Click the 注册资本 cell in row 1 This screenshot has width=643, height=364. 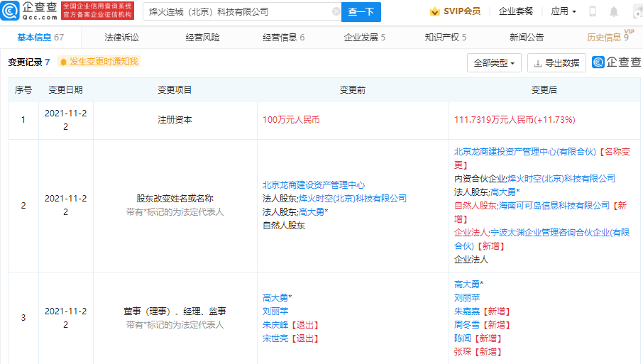[175, 120]
